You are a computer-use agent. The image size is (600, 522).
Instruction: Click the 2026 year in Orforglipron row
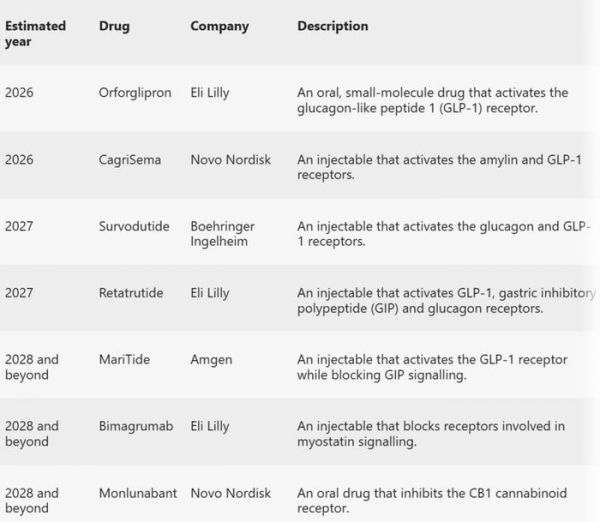[19, 93]
